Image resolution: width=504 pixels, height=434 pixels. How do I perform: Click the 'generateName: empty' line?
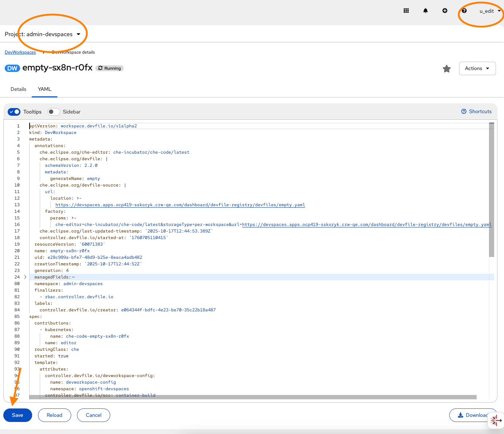75,178
